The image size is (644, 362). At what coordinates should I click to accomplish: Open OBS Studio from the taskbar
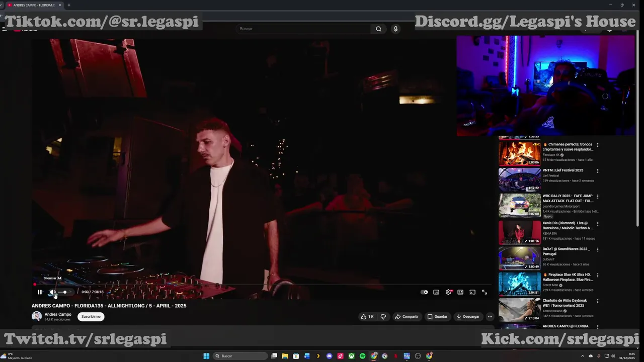(418, 356)
